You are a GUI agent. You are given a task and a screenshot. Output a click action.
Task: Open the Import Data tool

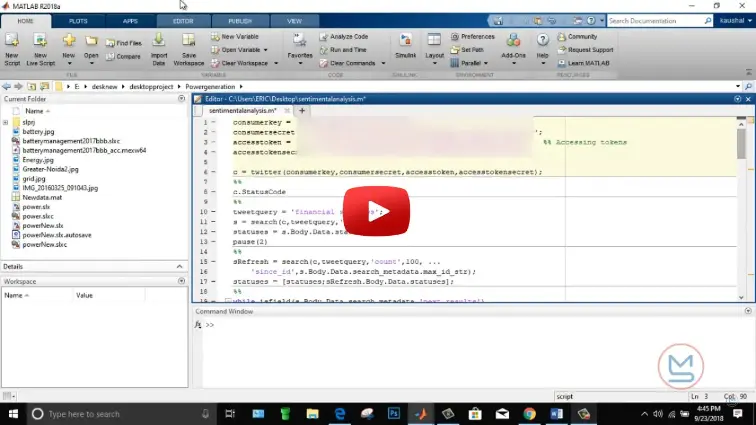tap(159, 43)
